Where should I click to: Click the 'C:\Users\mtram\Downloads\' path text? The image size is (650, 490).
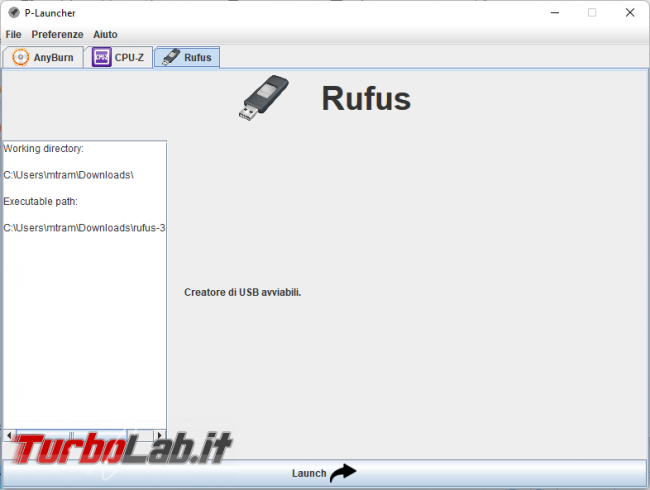(68, 175)
